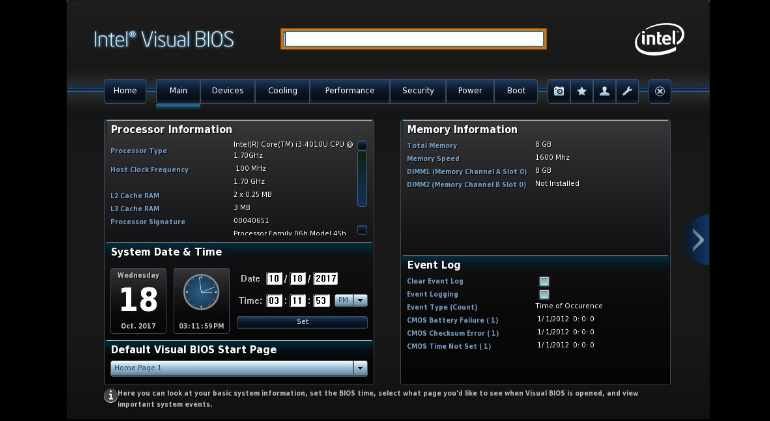Expand the Home Page 1 start page dropdown
This screenshot has width=770, height=421.
[x=239, y=368]
